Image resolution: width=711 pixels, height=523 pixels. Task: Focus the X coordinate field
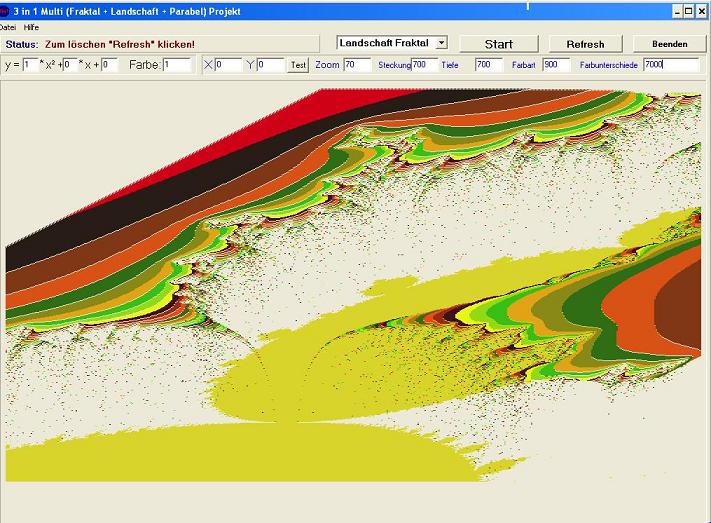click(228, 65)
